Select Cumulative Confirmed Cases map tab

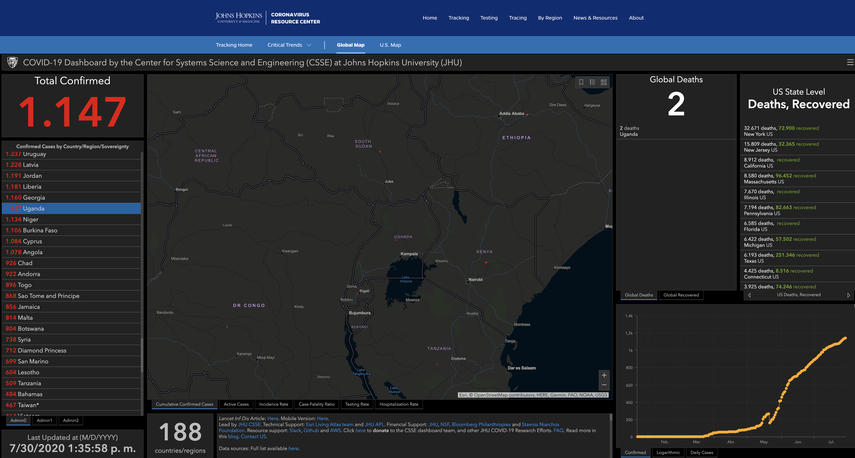tap(184, 405)
